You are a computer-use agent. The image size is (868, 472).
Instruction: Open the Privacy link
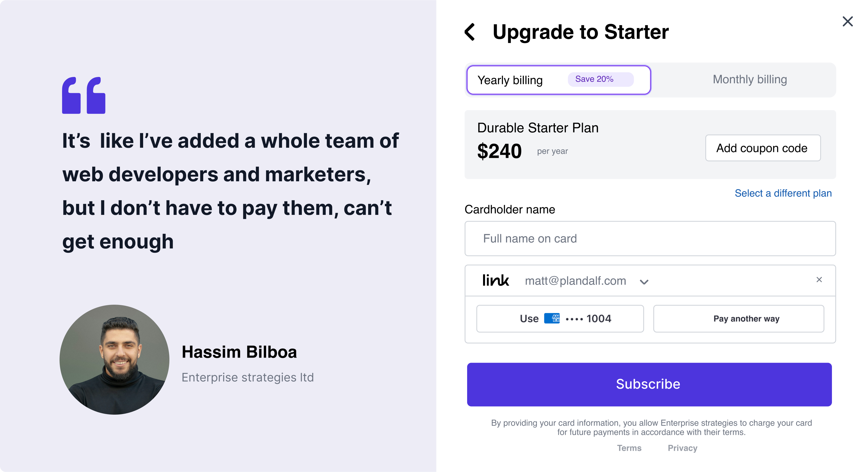pos(682,448)
